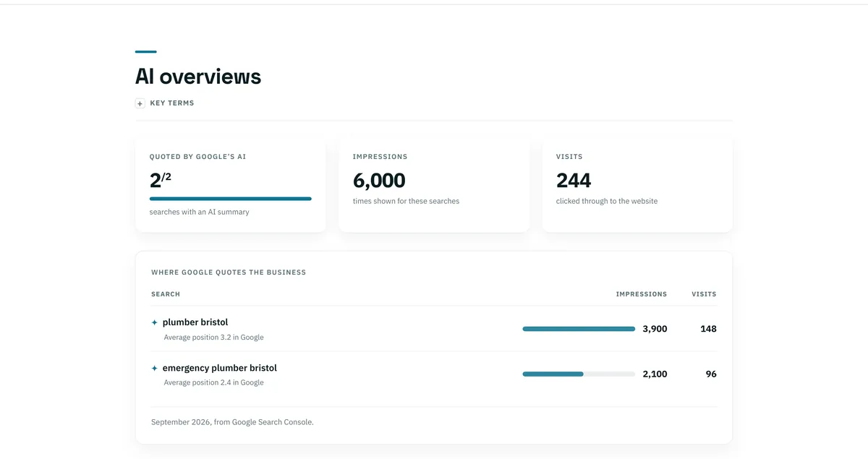This screenshot has width=868, height=459.
Task: Click the 3,900 impressions value
Action: [x=655, y=329]
